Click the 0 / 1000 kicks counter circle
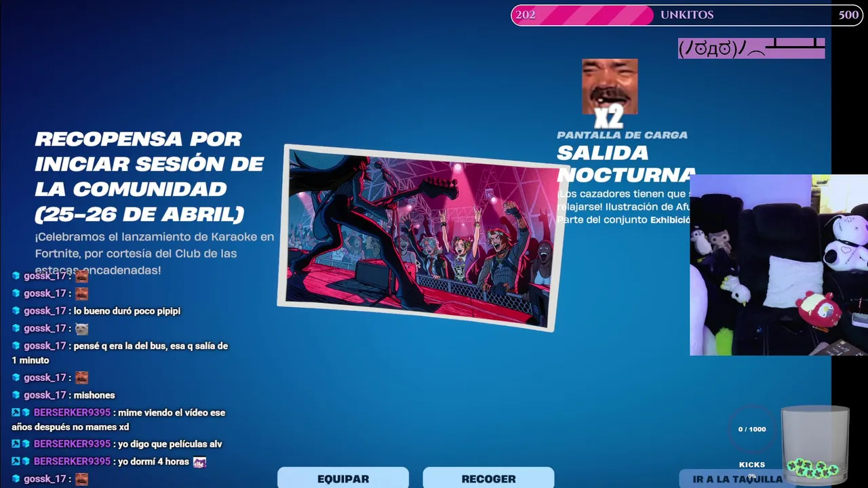The image size is (868, 488). click(x=752, y=430)
